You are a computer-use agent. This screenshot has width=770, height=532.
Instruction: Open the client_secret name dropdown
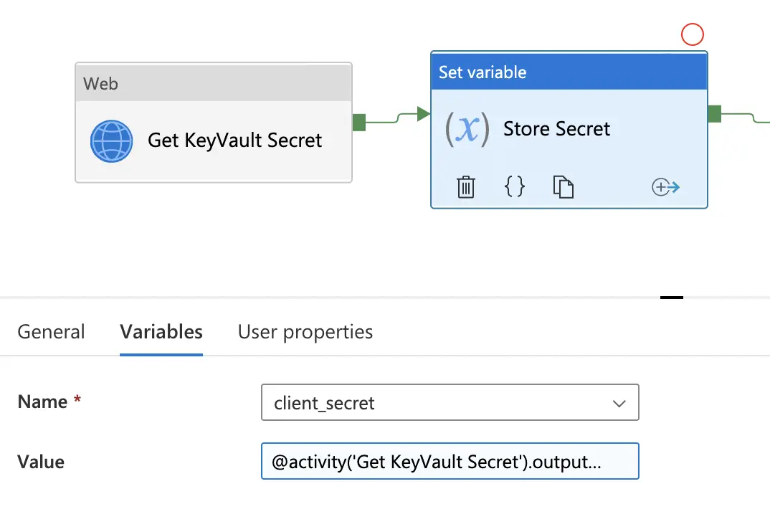tap(450, 403)
